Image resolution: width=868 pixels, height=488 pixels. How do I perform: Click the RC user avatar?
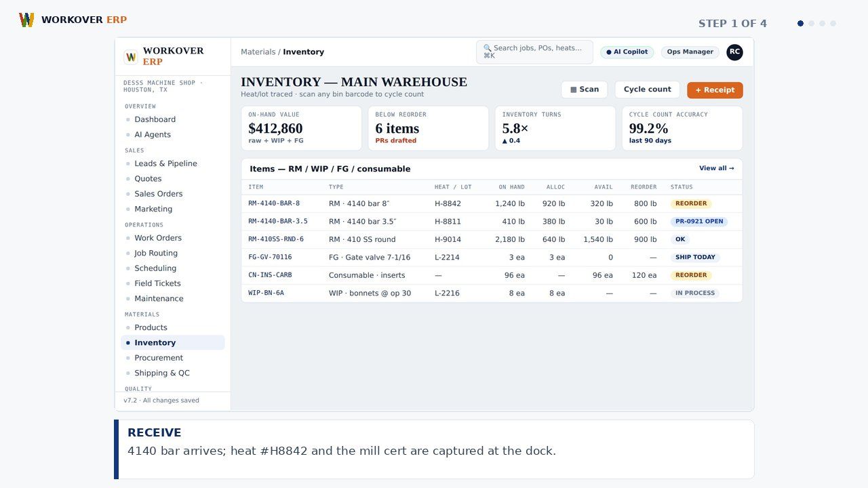(x=734, y=52)
